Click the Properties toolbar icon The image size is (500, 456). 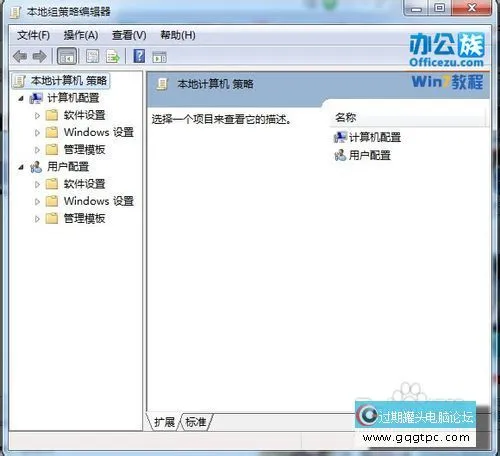[x=92, y=56]
